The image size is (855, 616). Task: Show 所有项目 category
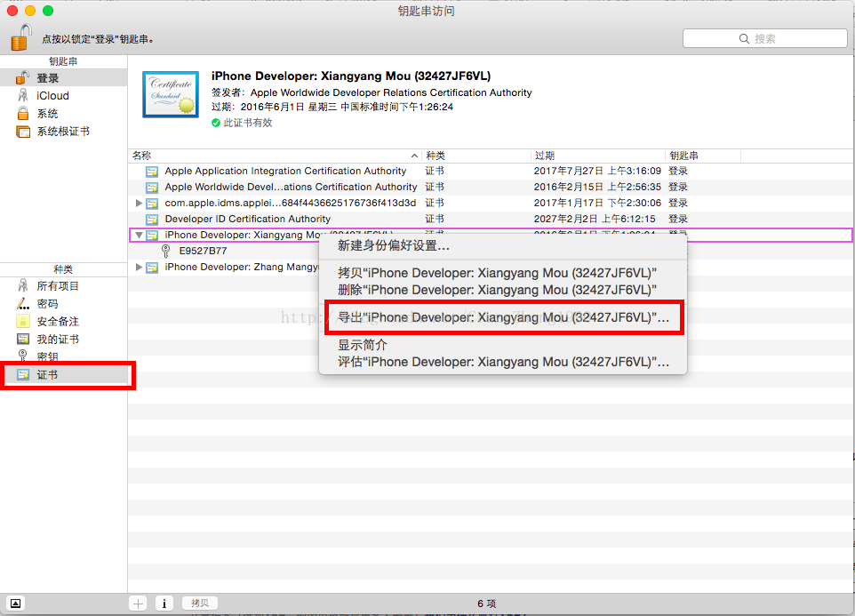click(64, 285)
